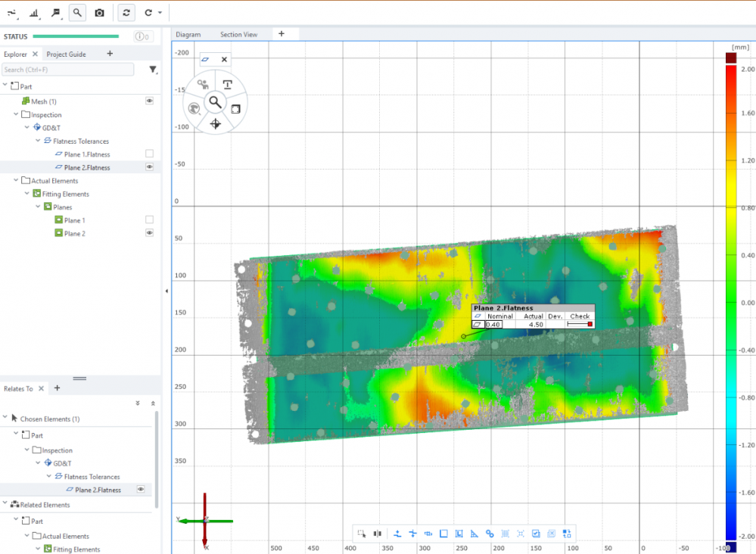756x554 pixels.
Task: Click the Explorer search field
Action: (68, 70)
